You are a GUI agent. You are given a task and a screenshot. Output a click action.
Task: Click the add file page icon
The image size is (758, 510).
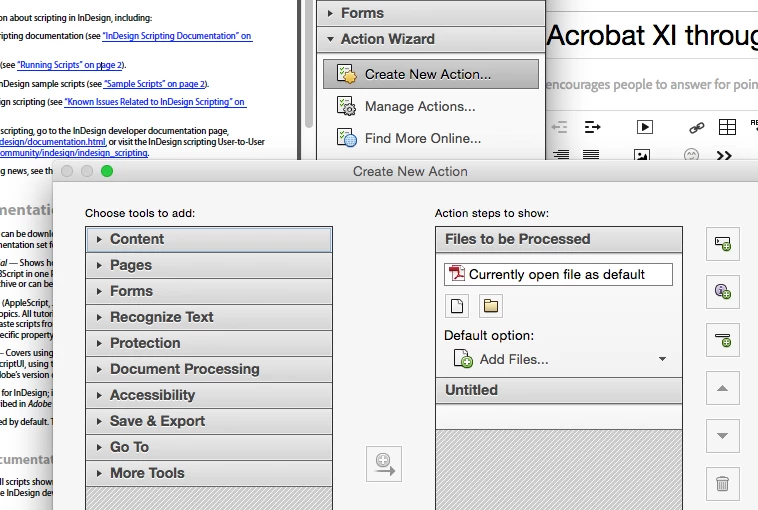[457, 306]
